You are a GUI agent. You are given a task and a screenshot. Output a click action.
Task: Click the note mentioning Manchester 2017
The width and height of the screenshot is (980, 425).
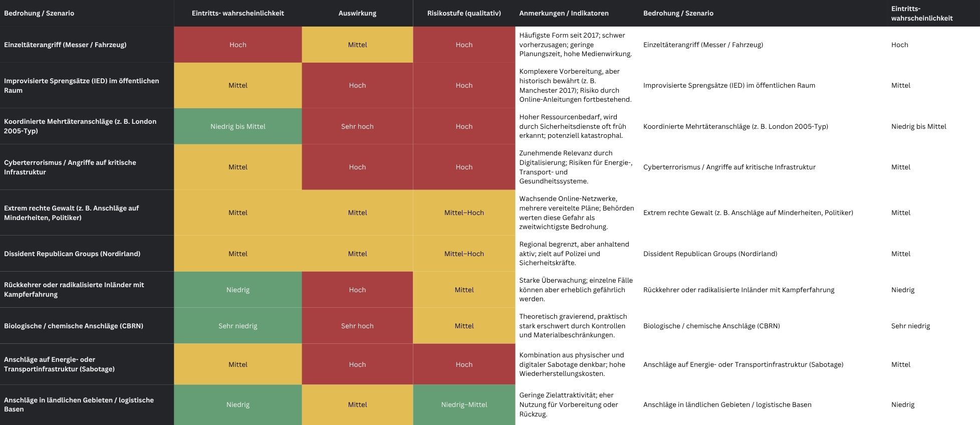pos(575,85)
